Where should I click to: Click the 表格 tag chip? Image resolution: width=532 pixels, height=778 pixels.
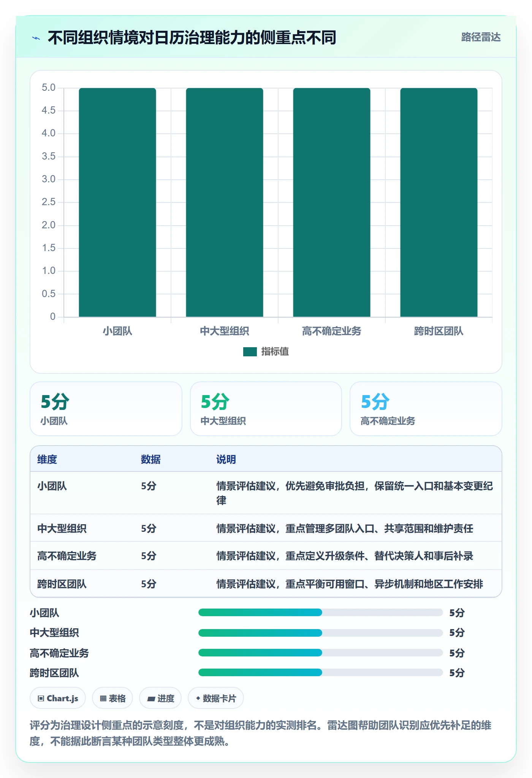coord(112,698)
